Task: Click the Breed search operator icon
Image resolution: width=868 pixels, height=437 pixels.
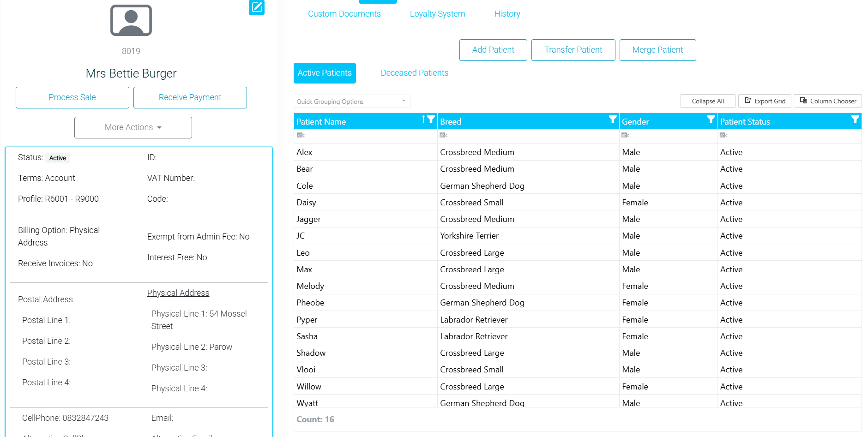Action: pyautogui.click(x=443, y=135)
